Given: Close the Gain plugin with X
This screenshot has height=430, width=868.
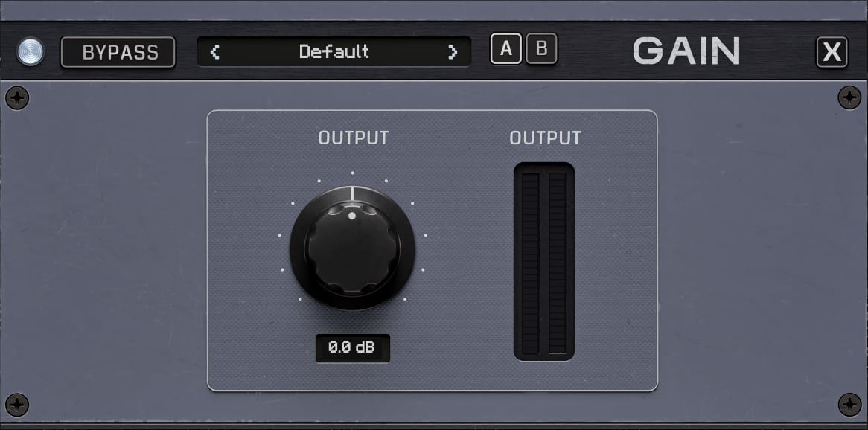Looking at the screenshot, I should 832,52.
